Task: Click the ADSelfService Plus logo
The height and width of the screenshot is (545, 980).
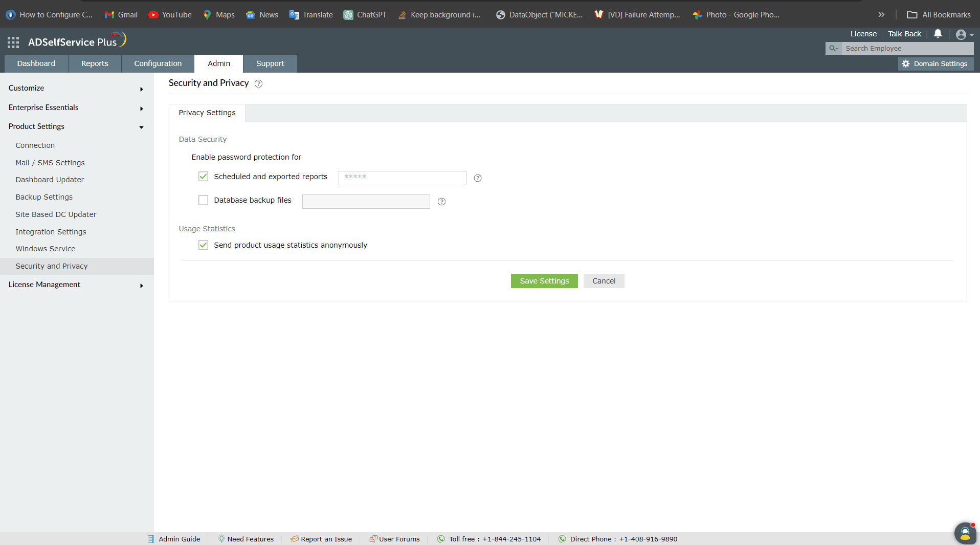Action: (x=77, y=41)
